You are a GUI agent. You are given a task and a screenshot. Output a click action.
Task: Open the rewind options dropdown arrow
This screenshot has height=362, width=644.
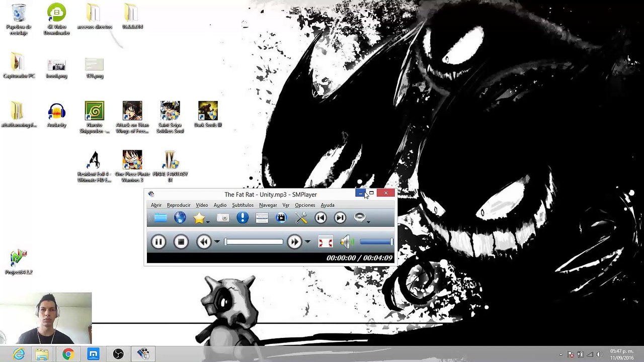coord(217,242)
